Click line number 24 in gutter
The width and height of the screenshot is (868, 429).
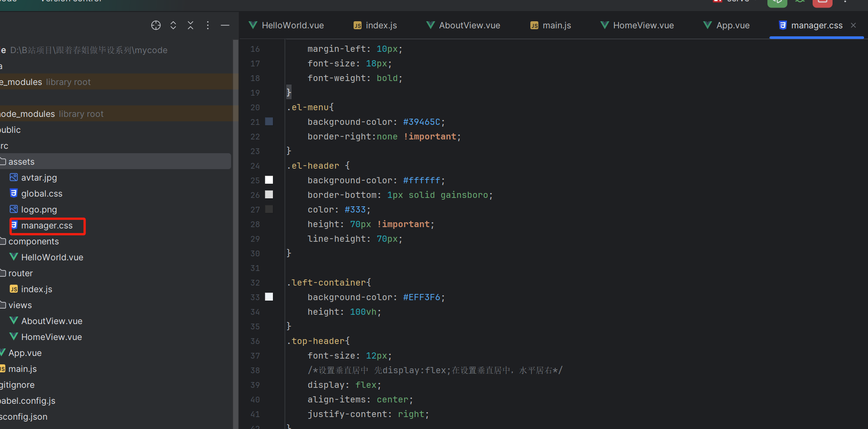tap(255, 166)
